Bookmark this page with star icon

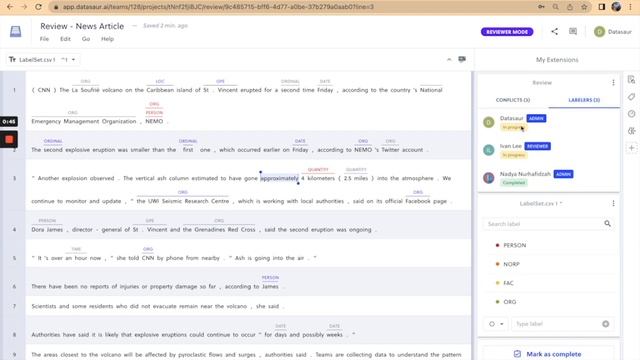pyautogui.click(x=584, y=7)
